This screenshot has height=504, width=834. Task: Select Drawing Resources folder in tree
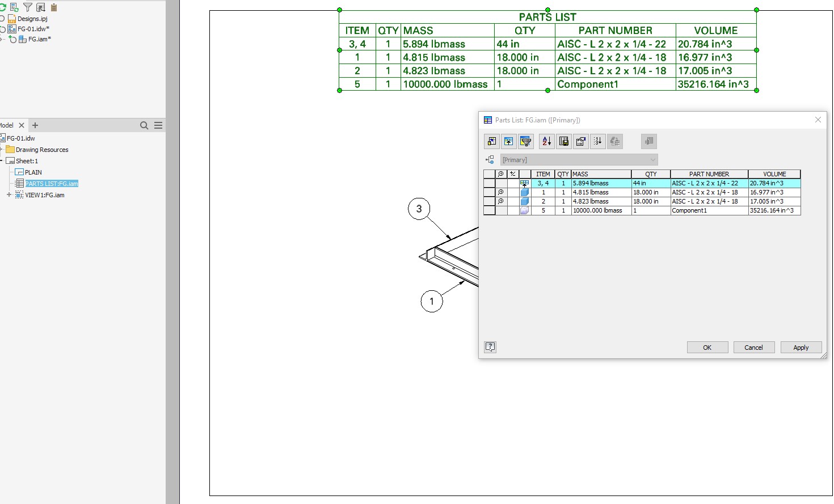coord(42,150)
